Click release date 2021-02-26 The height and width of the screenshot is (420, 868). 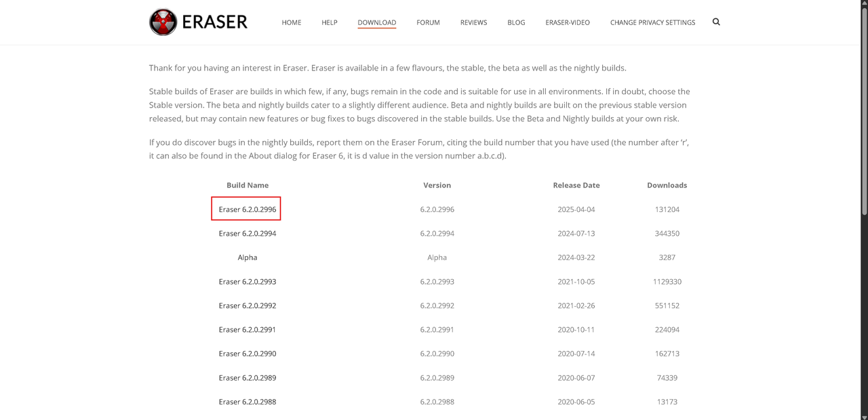pos(576,306)
